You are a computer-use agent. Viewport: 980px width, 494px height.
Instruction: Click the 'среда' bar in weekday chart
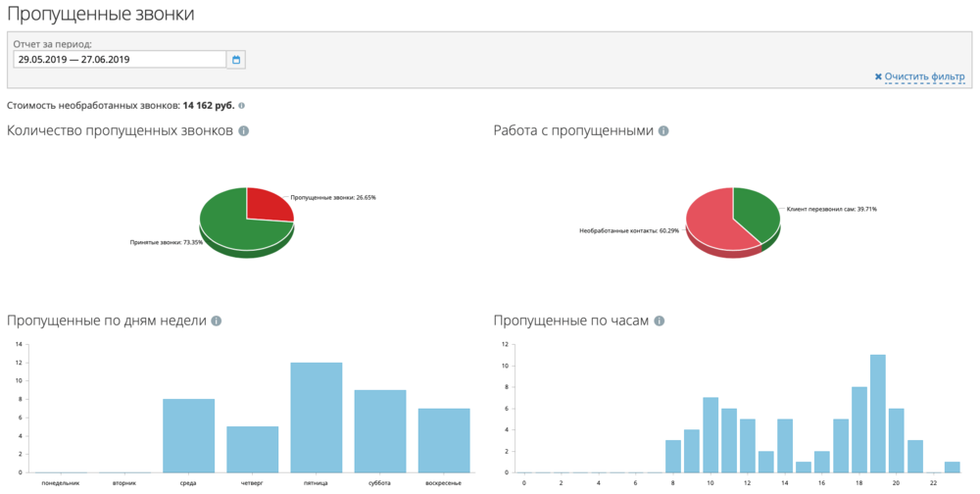click(x=188, y=436)
